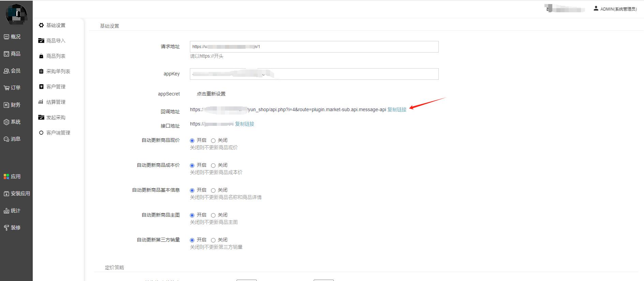The height and width of the screenshot is (281, 644).
Task: Disable 自动更新商品成本价 with 关闭 radio
Action: pos(213,165)
